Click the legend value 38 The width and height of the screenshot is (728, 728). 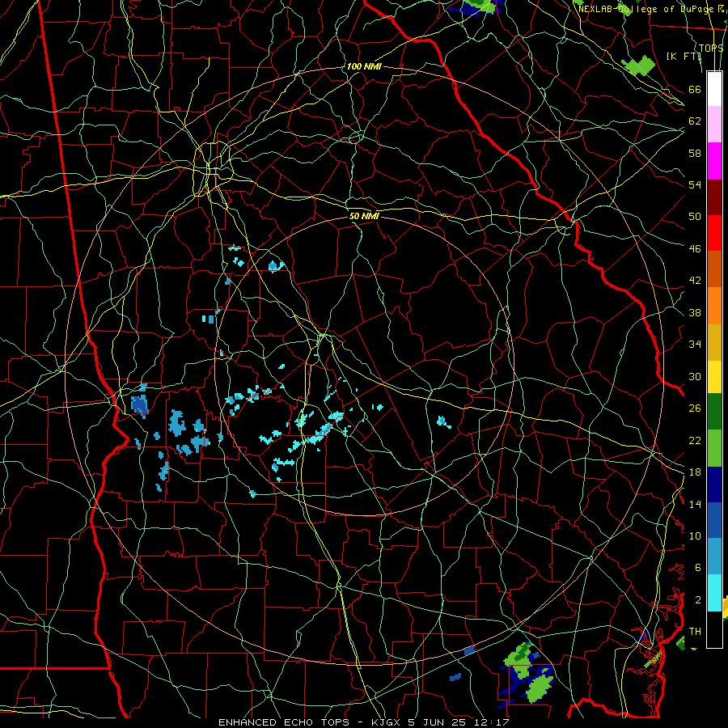click(x=695, y=312)
